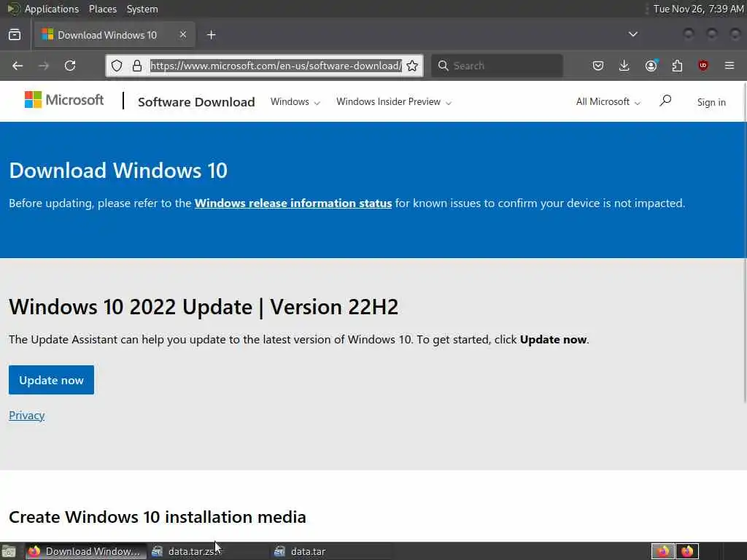Screen dimensions: 747x560
Task: Expand the All Microsoft menu
Action: point(608,102)
